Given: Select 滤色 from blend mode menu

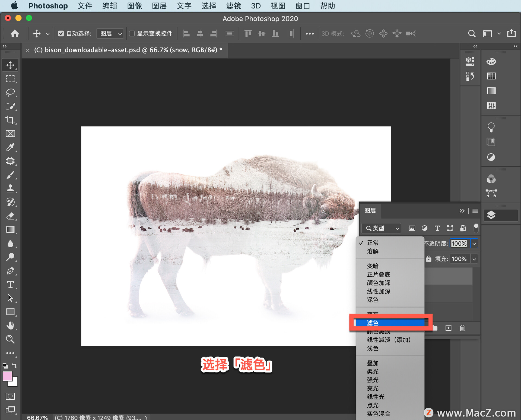Looking at the screenshot, I should 390,323.
